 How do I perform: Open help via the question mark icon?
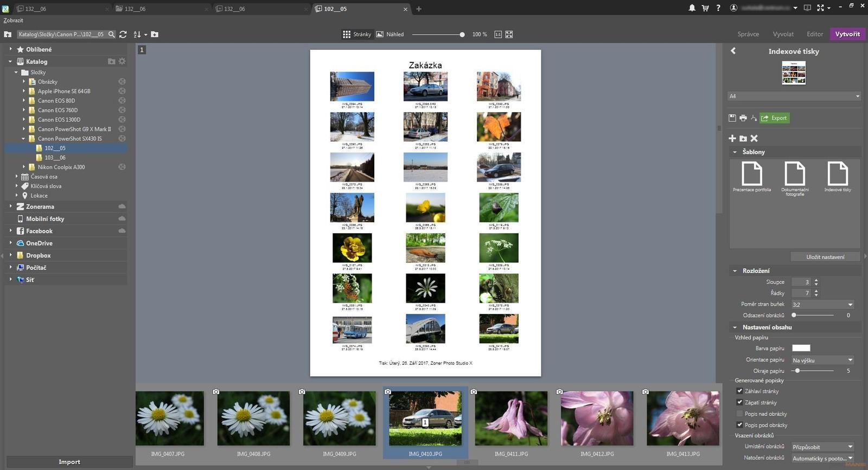[x=718, y=8]
